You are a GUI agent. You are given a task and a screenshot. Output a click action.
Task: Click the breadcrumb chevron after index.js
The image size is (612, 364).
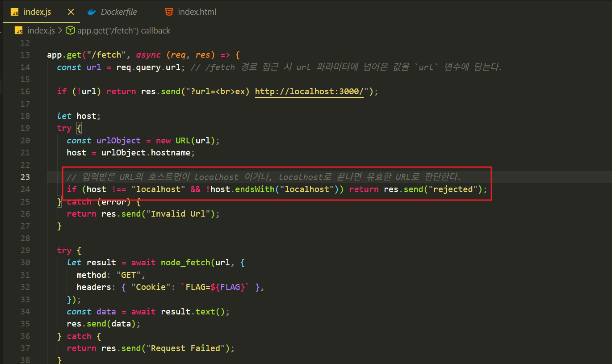[60, 31]
